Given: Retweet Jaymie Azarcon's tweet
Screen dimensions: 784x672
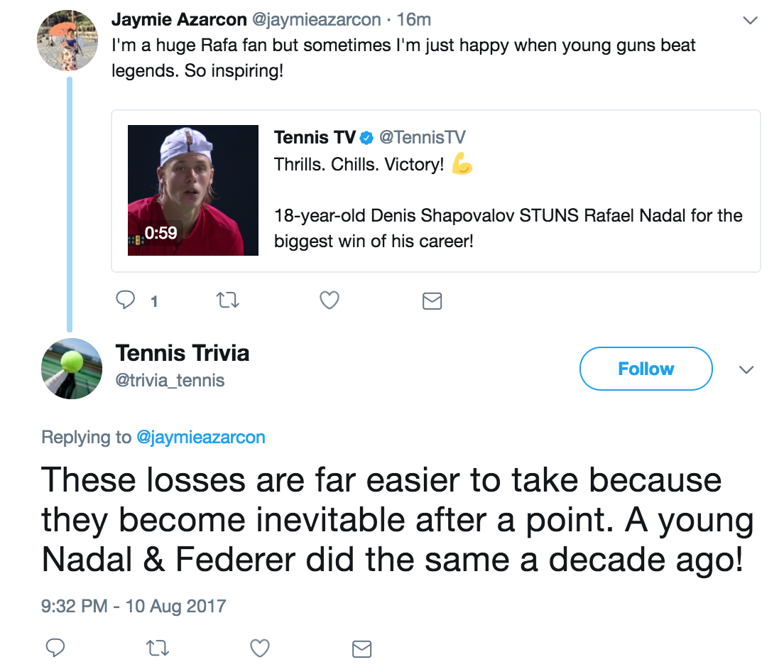Looking at the screenshot, I should tap(227, 300).
